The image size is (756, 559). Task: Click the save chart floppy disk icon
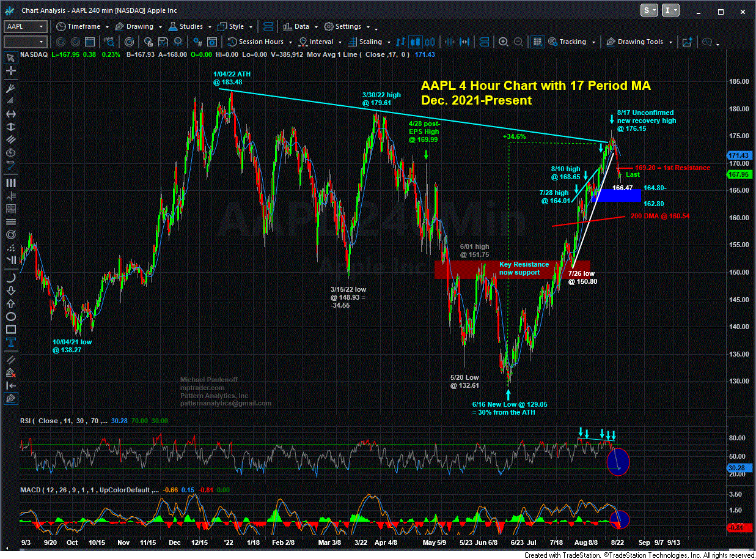point(164,42)
